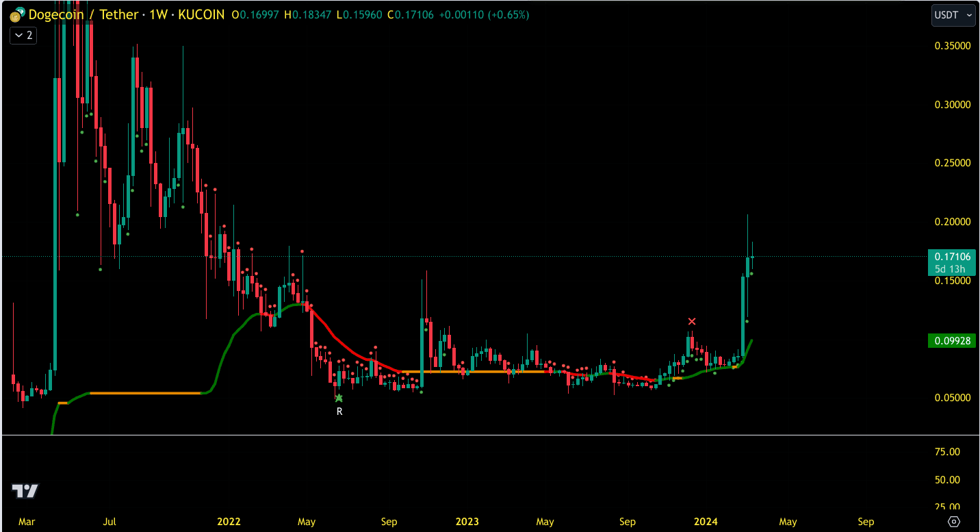Click the 75.00 label on the lower pane scale
Screen dimensions: 980x532
(947, 452)
